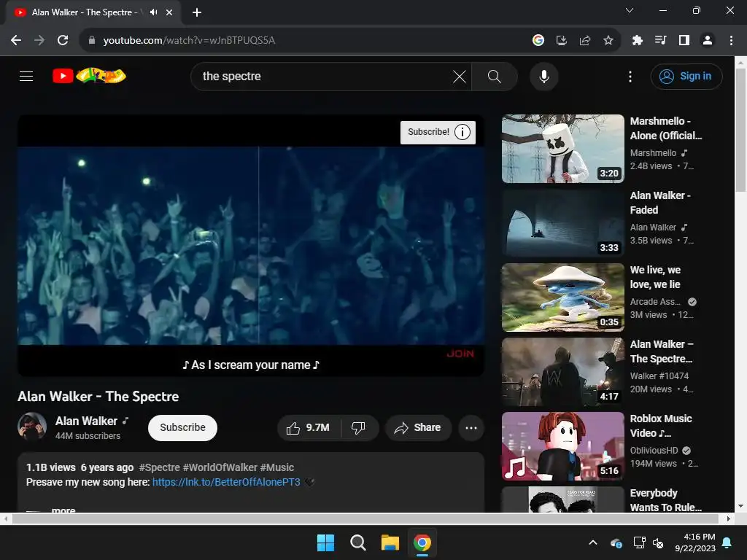
Task: Click the #Music hashtag
Action: pos(276,467)
